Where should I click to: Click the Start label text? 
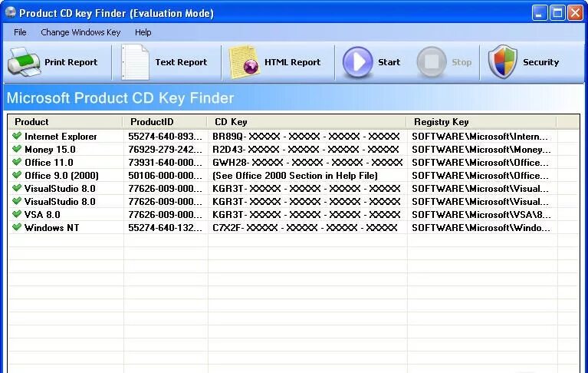tap(389, 62)
